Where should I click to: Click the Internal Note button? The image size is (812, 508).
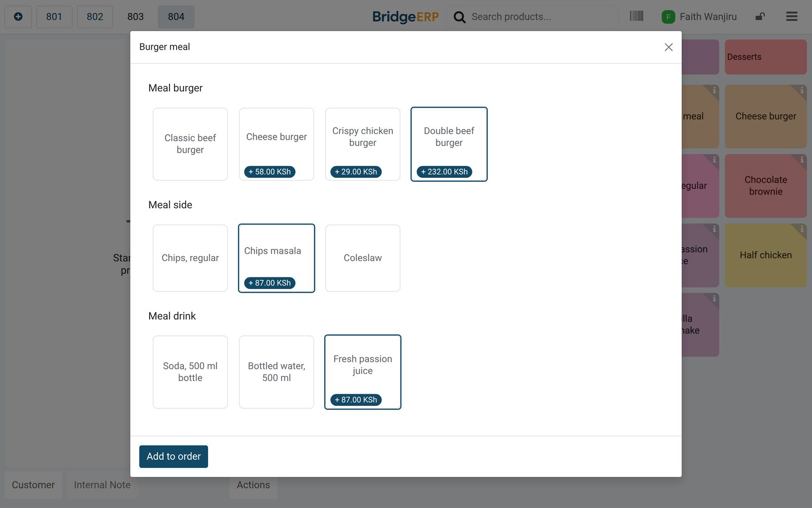coord(102,485)
